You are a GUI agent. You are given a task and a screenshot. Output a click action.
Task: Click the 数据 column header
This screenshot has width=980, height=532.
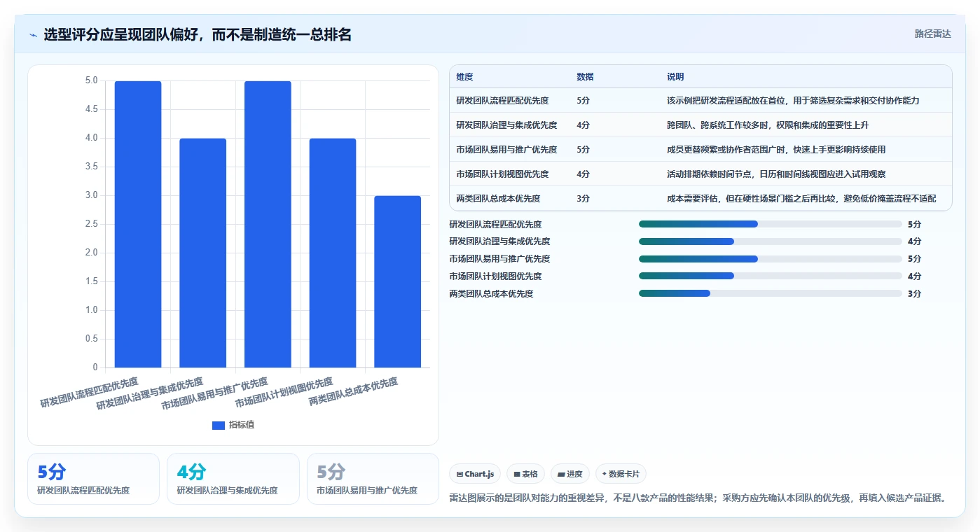[x=585, y=77]
